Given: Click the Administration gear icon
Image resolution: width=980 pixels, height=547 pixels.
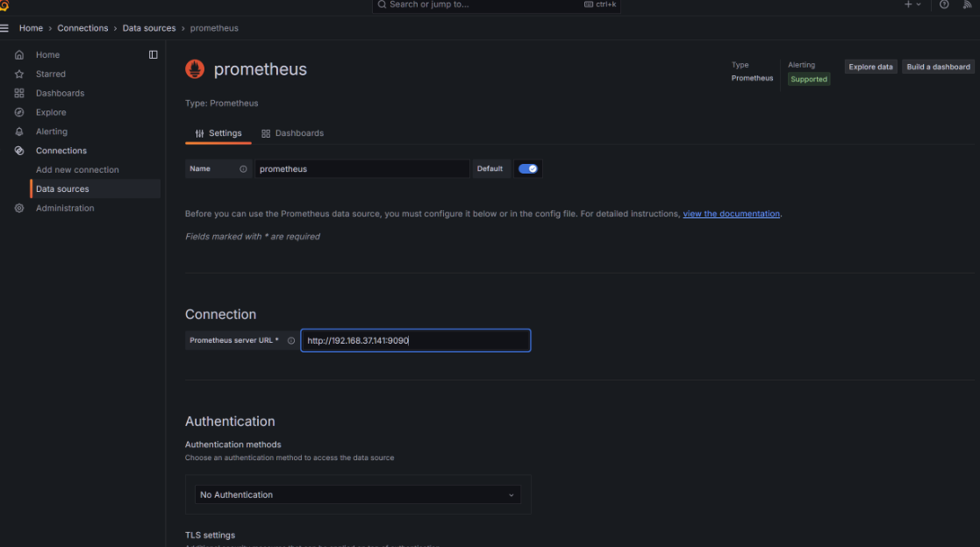Looking at the screenshot, I should pos(19,208).
